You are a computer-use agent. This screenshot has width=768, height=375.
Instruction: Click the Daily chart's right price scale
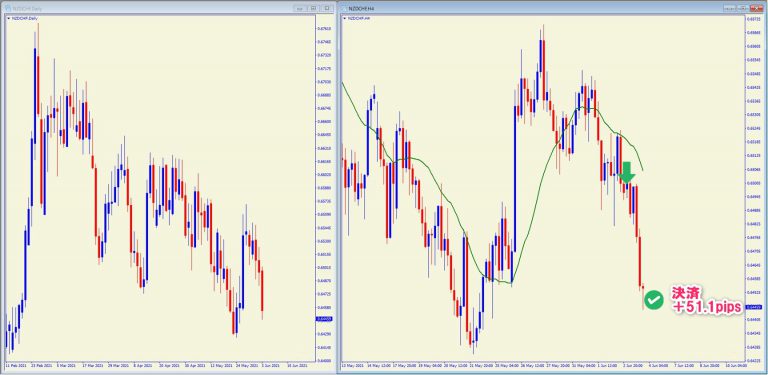click(x=324, y=188)
